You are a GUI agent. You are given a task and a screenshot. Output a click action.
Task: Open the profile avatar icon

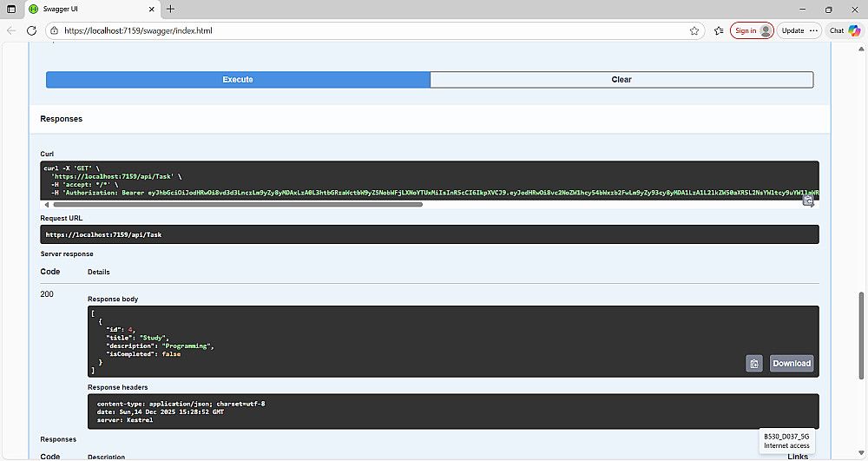click(x=766, y=31)
